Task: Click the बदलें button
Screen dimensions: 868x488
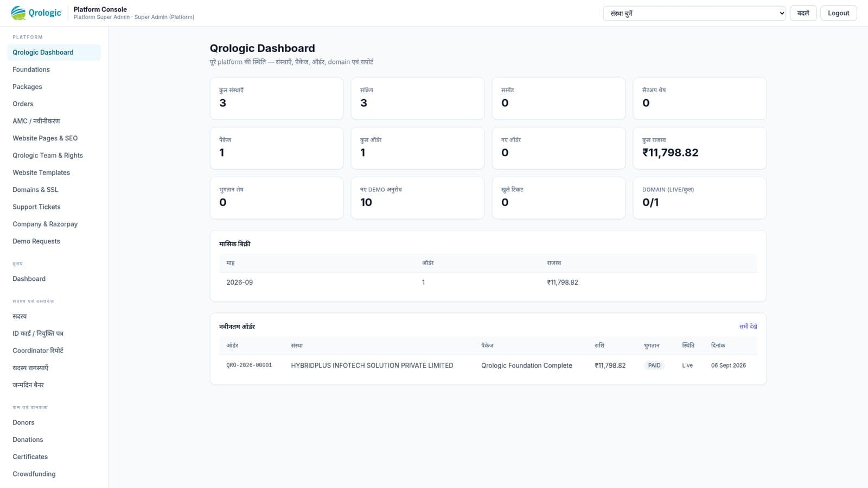Action: tap(803, 13)
